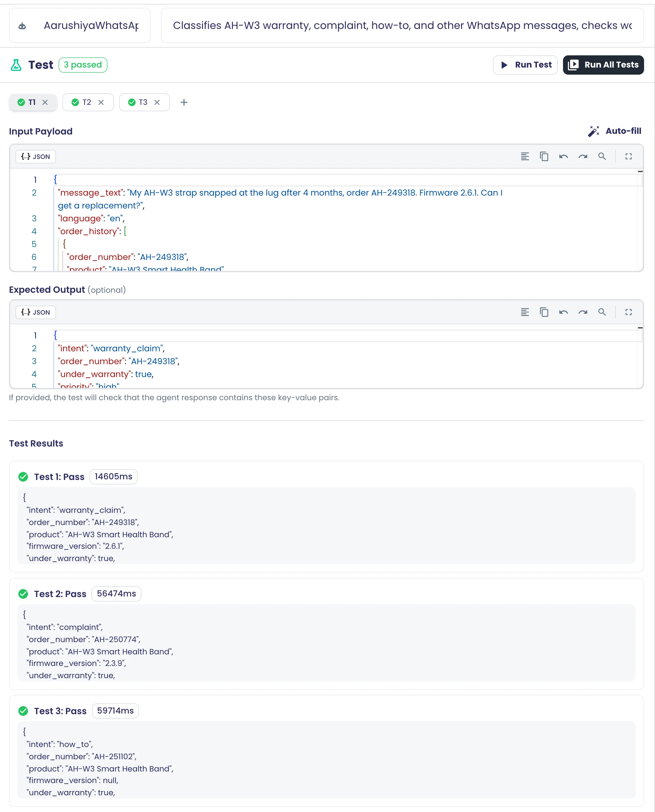
Task: Click the Test 3: Pass result header
Action: pyautogui.click(x=60, y=711)
